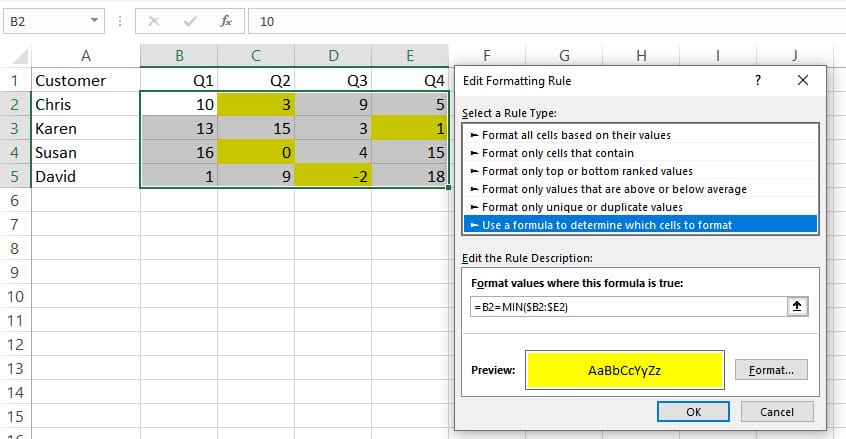Click the Cancel X icon in formula bar
846x439 pixels.
pos(154,20)
